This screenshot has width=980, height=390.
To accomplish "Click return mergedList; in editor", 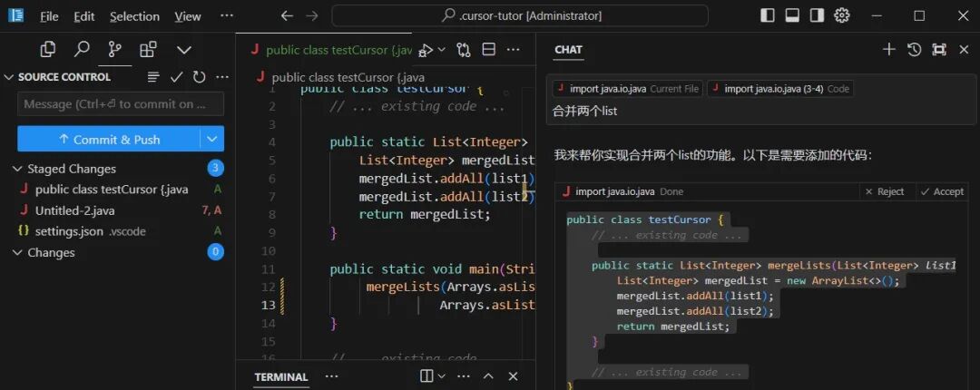I will click(425, 214).
